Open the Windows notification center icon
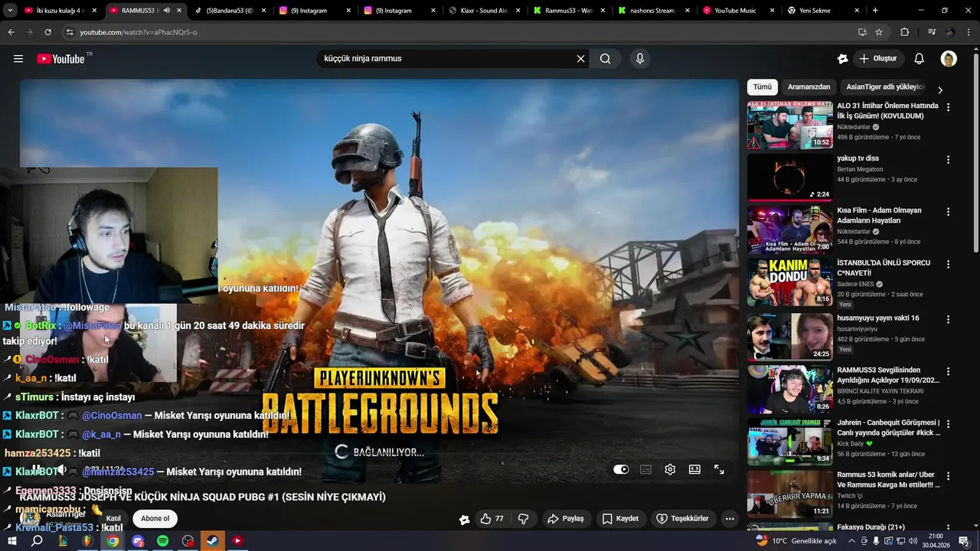This screenshot has width=980, height=551. tap(964, 541)
